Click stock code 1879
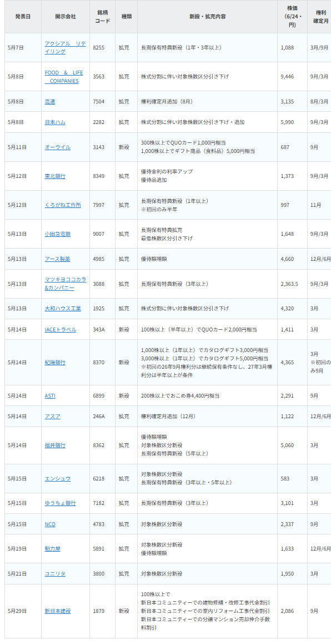The width and height of the screenshot is (331, 644). [99, 611]
